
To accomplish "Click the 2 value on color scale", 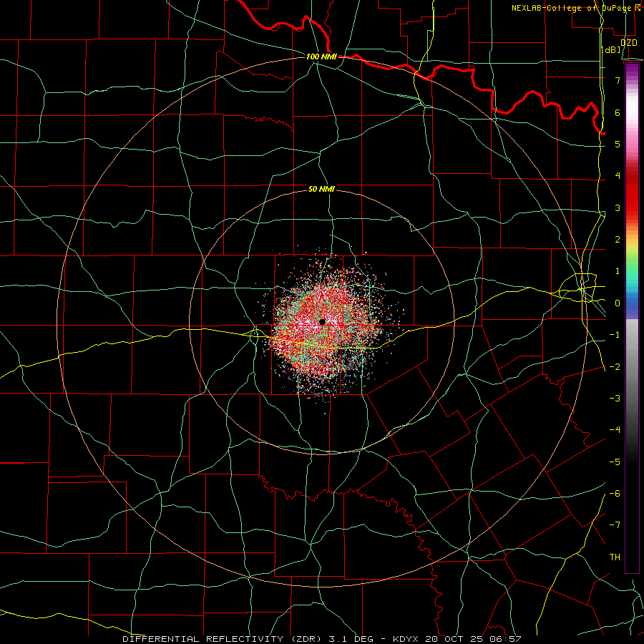I will pos(618,239).
